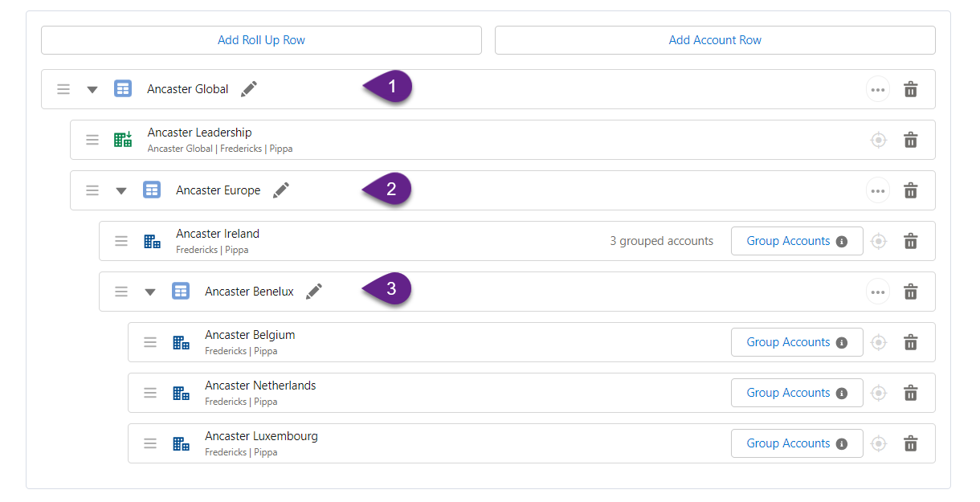Open the ellipsis menu for Ancaster Europe
Image resolution: width=980 pixels, height=502 pixels.
tap(878, 190)
